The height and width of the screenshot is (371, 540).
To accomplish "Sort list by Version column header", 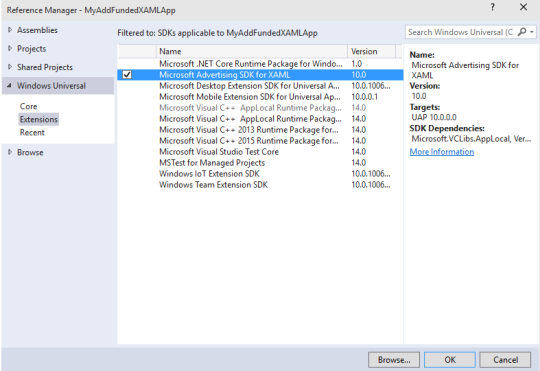I will (371, 51).
